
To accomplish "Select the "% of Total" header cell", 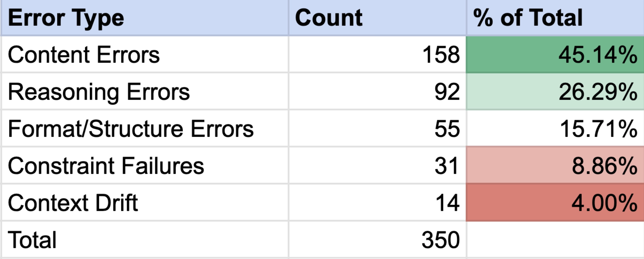I will 555,18.
